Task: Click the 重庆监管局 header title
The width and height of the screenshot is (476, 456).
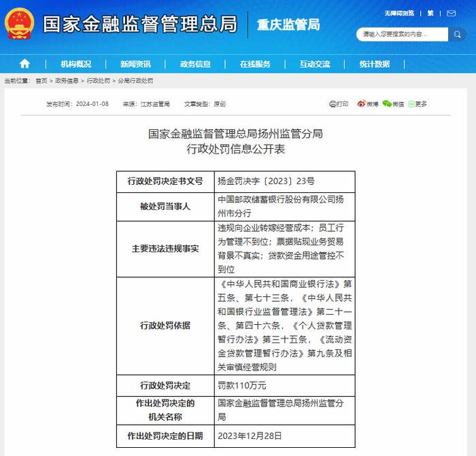Action: pyautogui.click(x=288, y=25)
